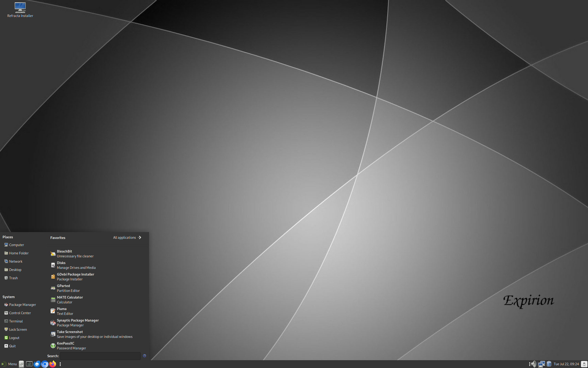The width and height of the screenshot is (588, 368).
Task: Select Take Screenshot in Favorites
Action: tap(97, 334)
